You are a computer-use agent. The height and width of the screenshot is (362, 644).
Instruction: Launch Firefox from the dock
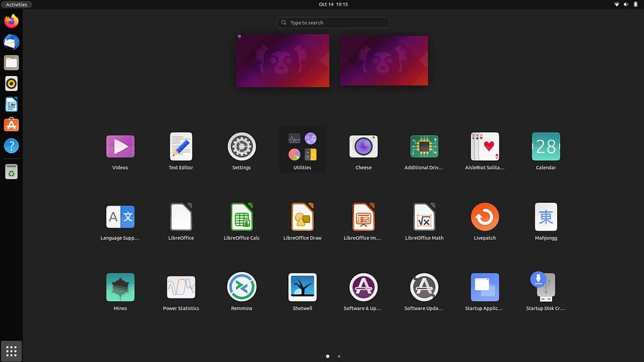coord(11,21)
